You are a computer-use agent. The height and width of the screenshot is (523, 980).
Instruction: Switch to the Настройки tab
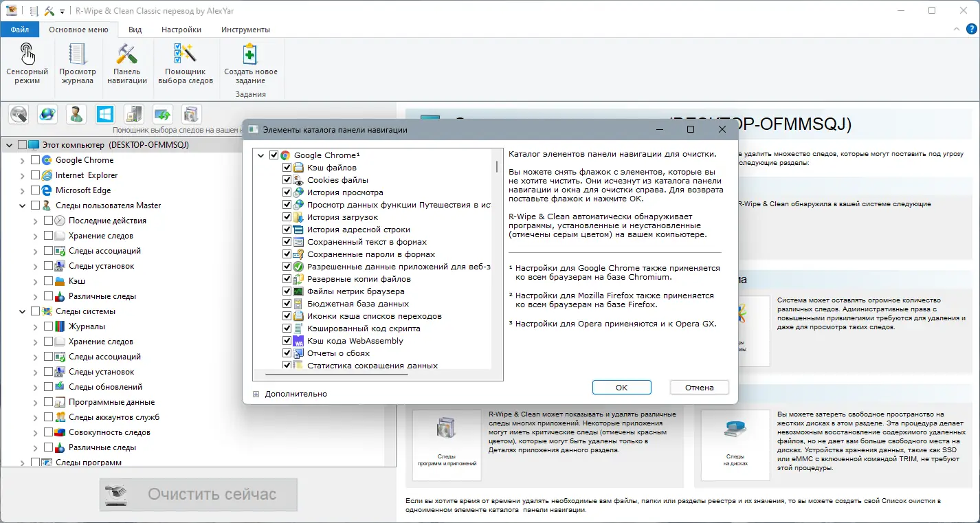(x=181, y=30)
